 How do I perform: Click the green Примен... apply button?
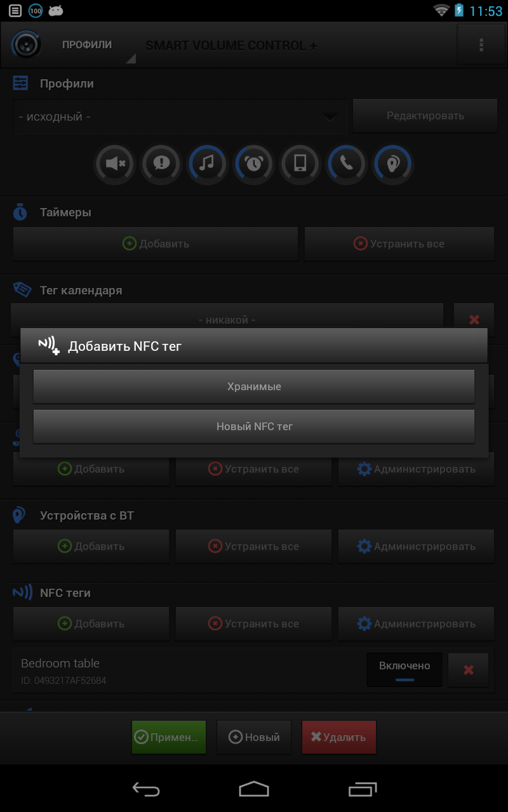[x=169, y=737]
